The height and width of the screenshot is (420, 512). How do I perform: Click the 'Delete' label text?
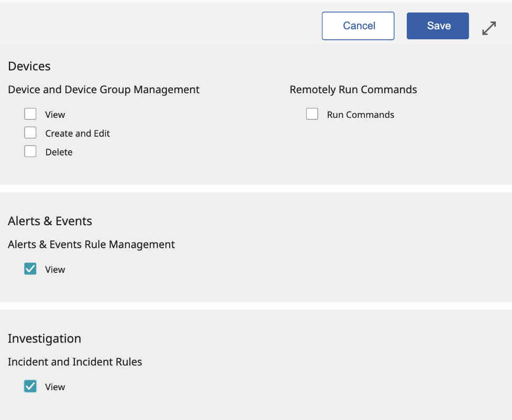click(x=59, y=152)
